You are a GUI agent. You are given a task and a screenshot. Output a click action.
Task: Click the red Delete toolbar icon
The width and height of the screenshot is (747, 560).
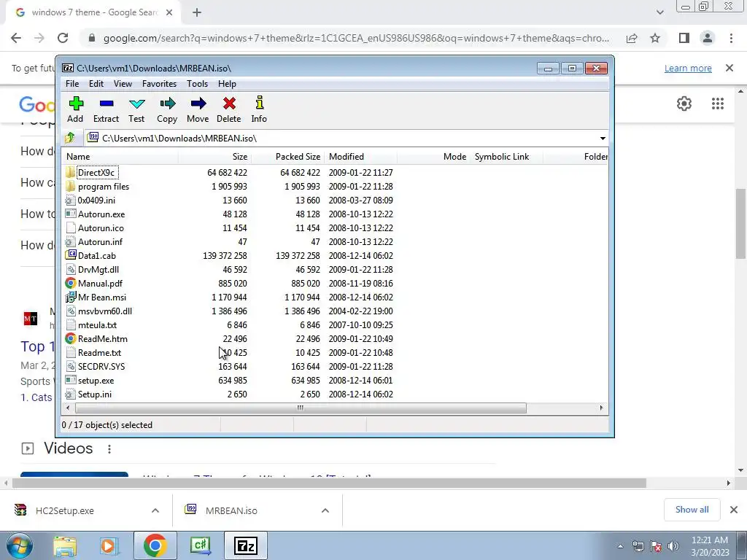pyautogui.click(x=229, y=104)
